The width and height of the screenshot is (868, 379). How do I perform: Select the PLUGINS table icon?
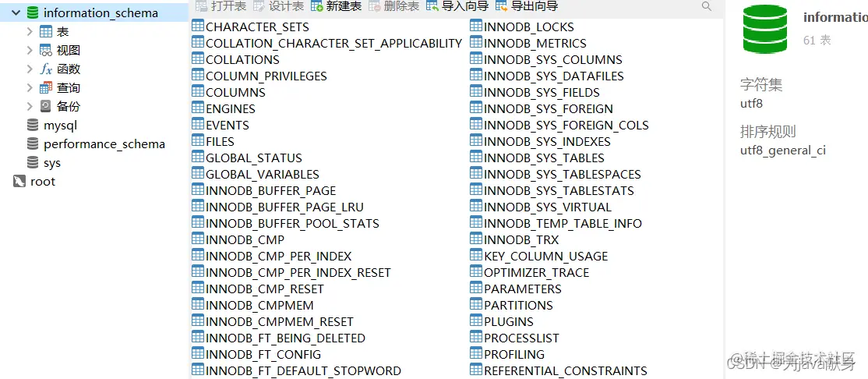point(476,321)
